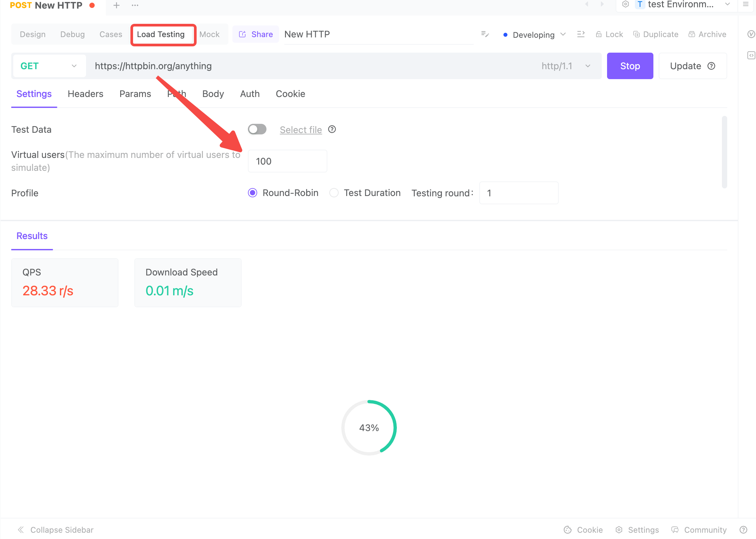This screenshot has height=539, width=756.
Task: Switch to the Debug tab
Action: [x=72, y=34]
